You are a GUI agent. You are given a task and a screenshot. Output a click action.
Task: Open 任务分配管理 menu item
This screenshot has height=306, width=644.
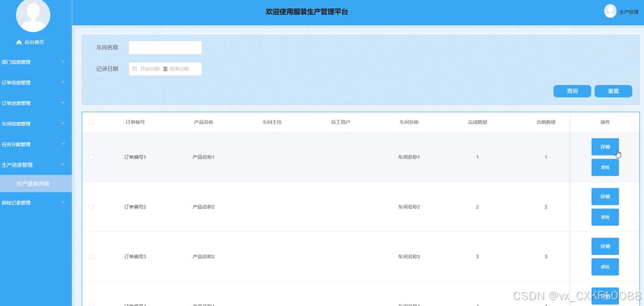coord(36,144)
